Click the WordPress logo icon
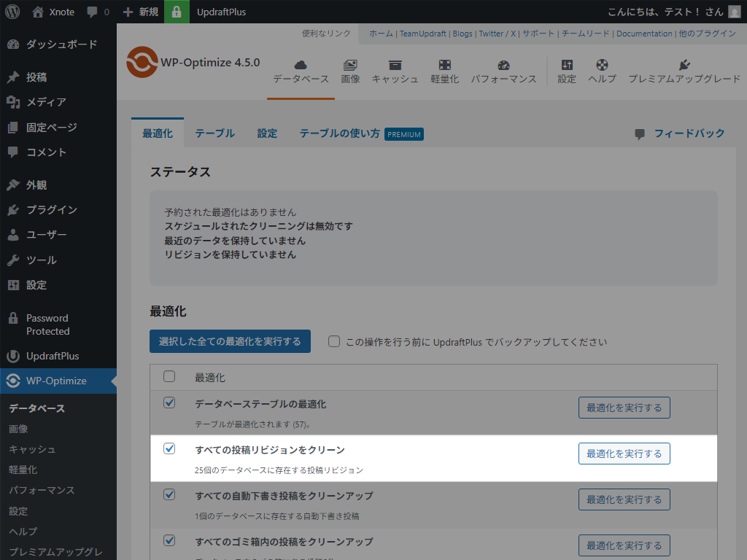 (12, 12)
